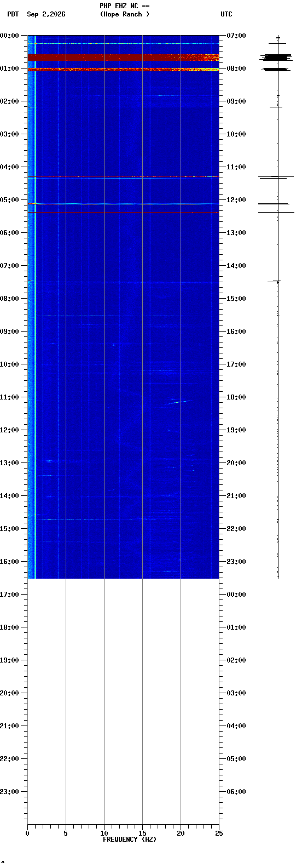The width and height of the screenshot is (302, 868).
Task: Click the 20 Hz frequency axis label
Action: click(181, 833)
